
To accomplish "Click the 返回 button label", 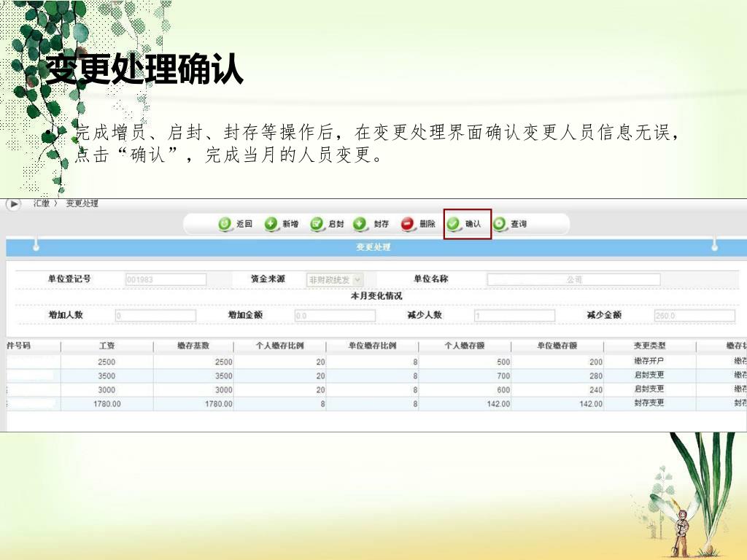I will (244, 224).
